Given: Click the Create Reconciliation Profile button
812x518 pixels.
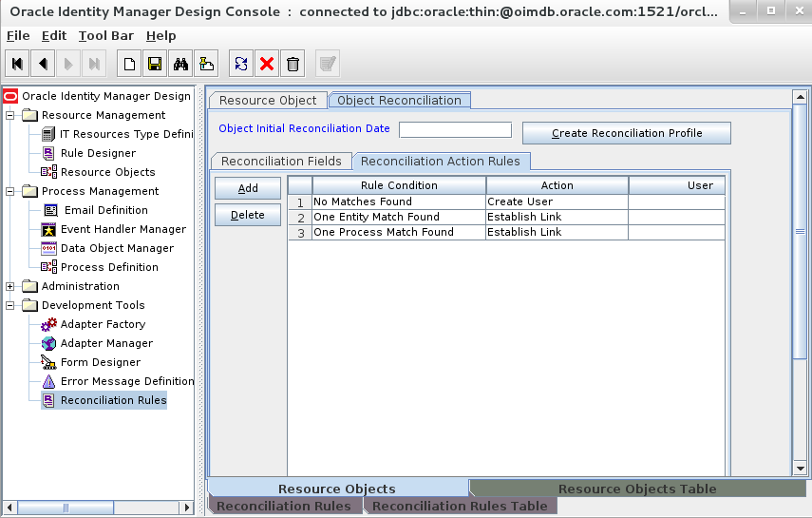Looking at the screenshot, I should [x=627, y=133].
